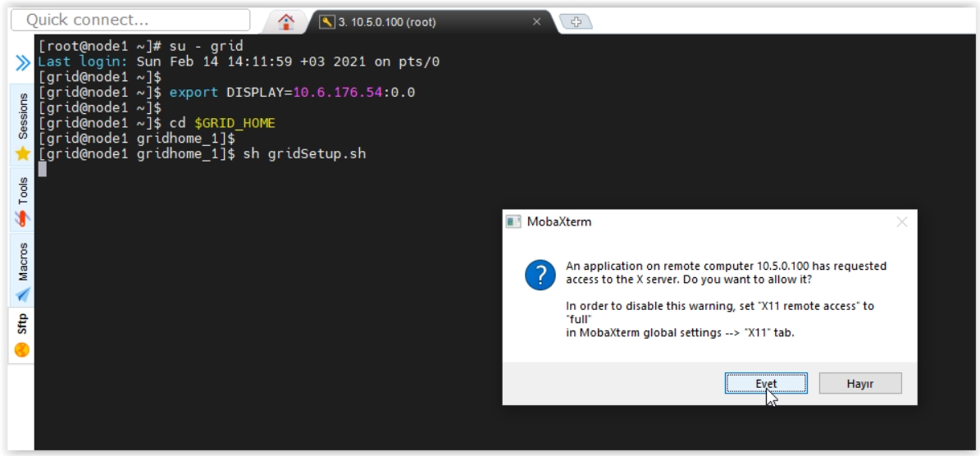Click the terminal cursor block
Screen dimensions: 980x456
pyautogui.click(x=42, y=169)
